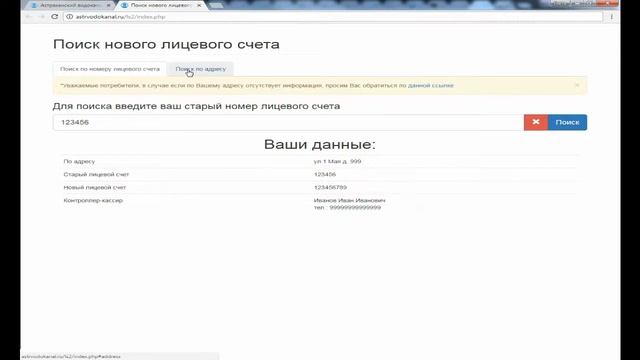
Task: Open a new browser tab
Action: 216,5
